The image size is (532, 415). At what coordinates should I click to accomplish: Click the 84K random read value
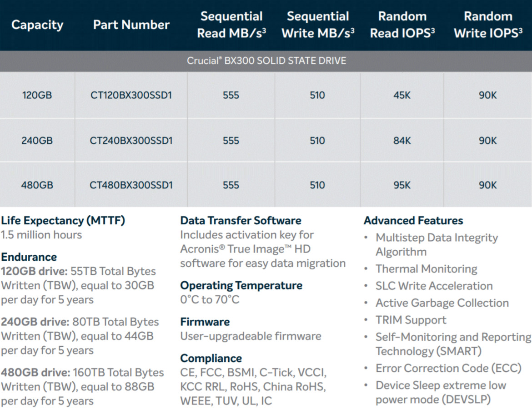click(x=402, y=141)
